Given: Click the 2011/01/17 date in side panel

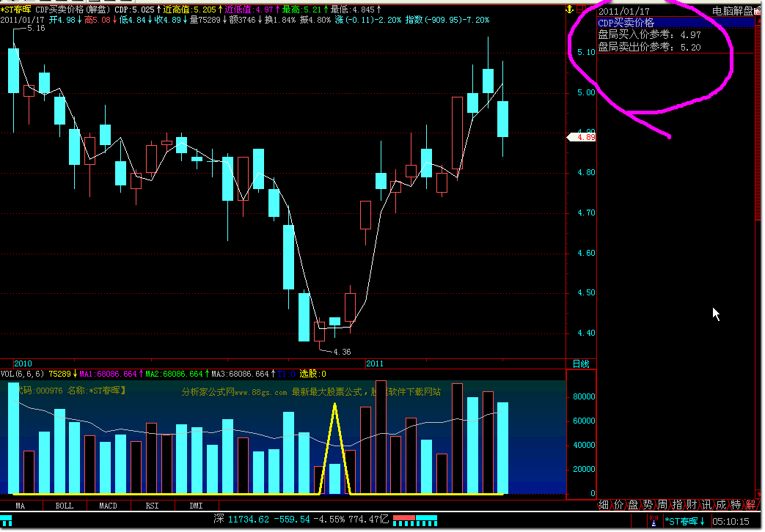Looking at the screenshot, I should 624,11.
